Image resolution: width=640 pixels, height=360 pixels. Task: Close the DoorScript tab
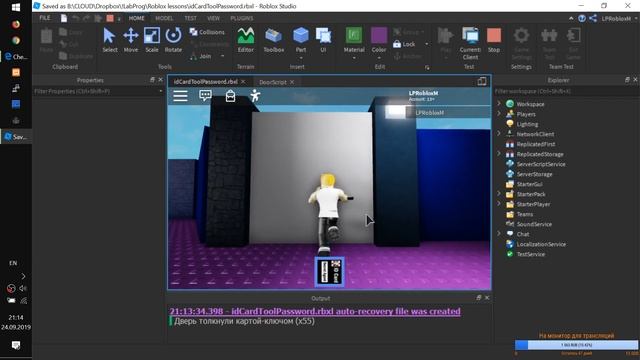(x=292, y=82)
